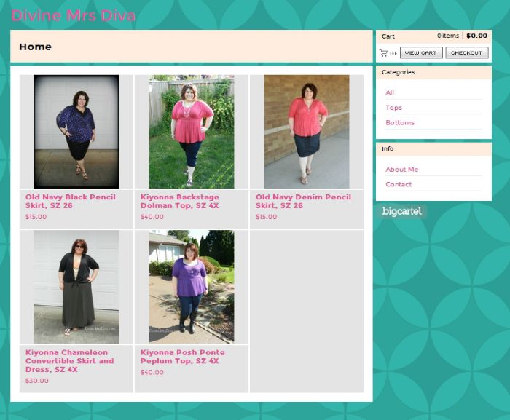Select the Tops category
This screenshot has width=510, height=420.
[393, 108]
